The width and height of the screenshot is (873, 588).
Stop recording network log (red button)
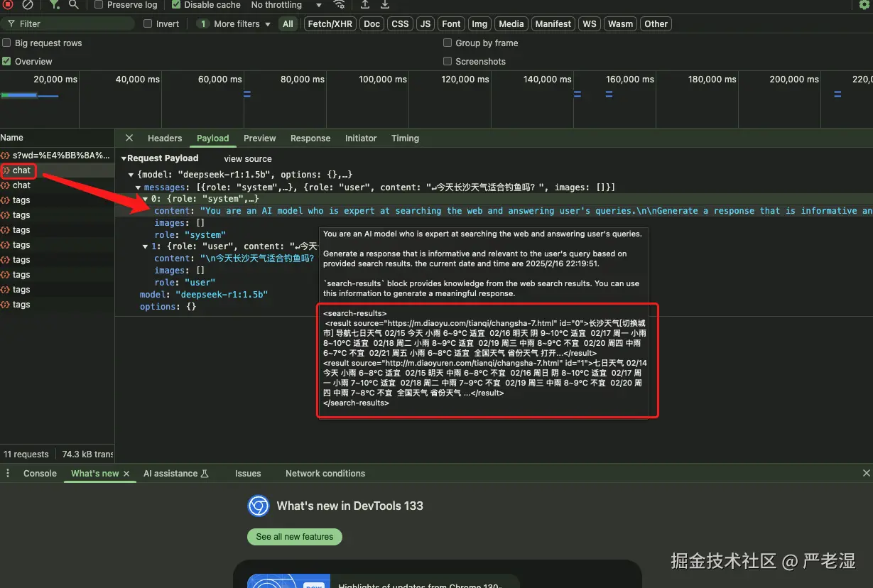pyautogui.click(x=9, y=4)
